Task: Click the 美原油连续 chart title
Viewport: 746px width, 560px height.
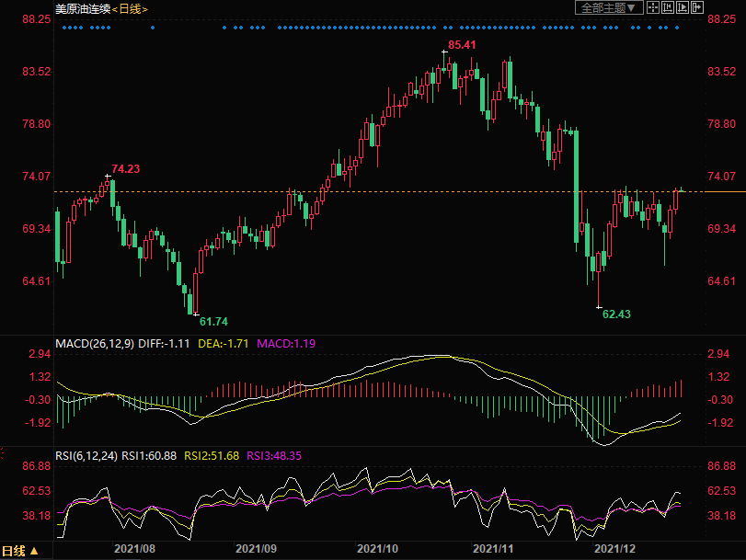Action: [x=82, y=8]
